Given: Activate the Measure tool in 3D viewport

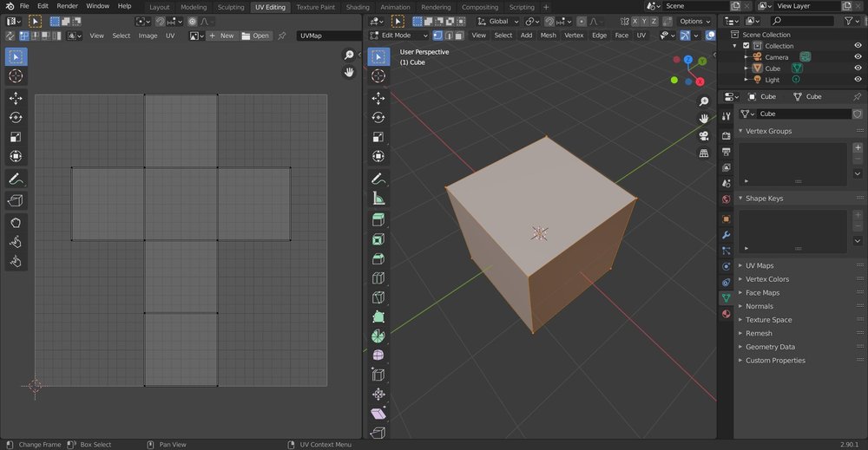Looking at the screenshot, I should tap(378, 199).
